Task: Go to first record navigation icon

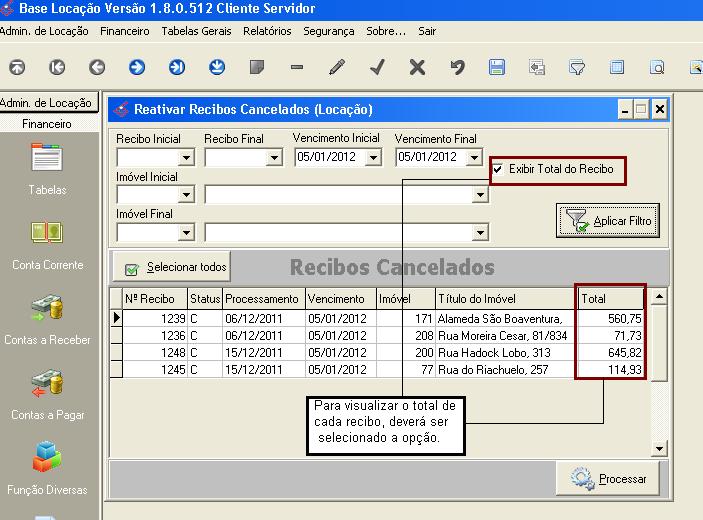Action: pyautogui.click(x=57, y=68)
